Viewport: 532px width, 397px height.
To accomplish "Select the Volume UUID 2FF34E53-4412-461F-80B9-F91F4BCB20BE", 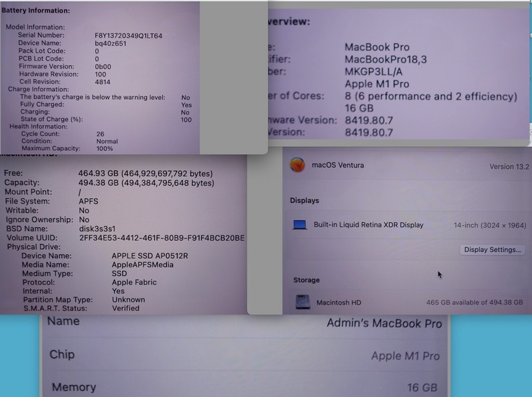I will [162, 238].
